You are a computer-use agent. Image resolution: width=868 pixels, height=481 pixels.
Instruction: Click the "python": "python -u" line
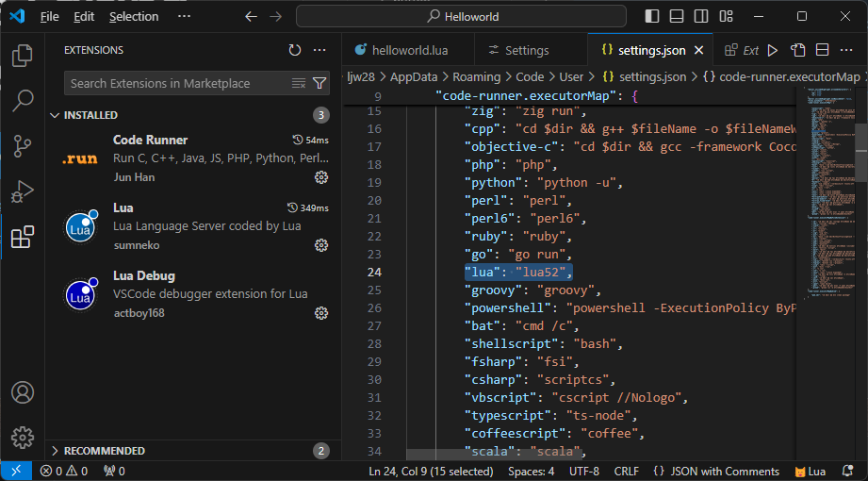(x=544, y=183)
